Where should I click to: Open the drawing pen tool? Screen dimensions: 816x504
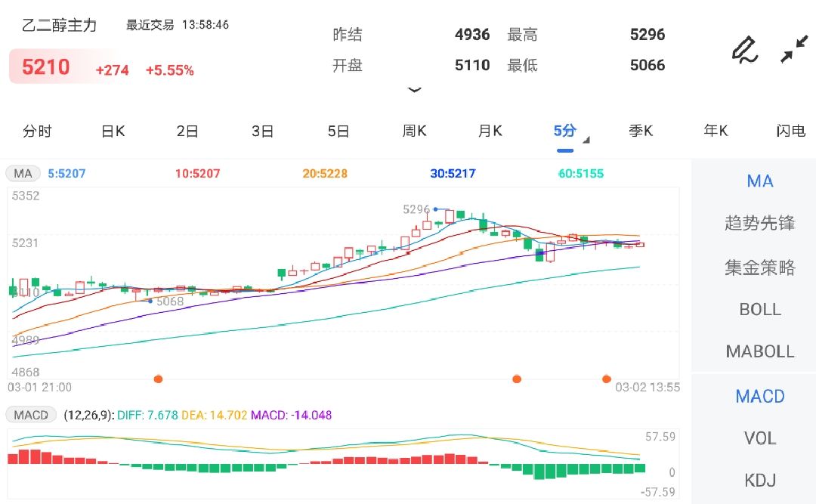pos(745,50)
